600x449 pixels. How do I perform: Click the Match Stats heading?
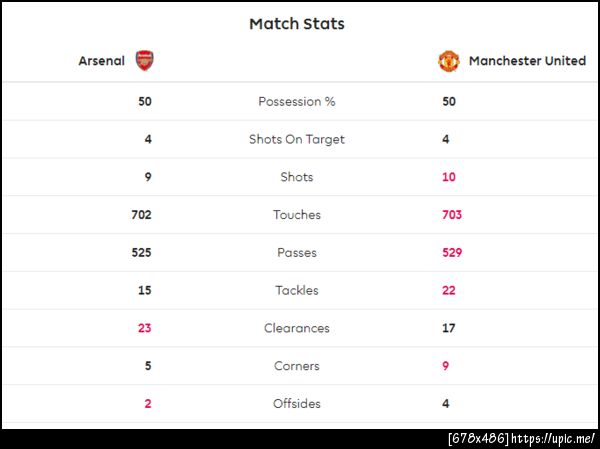(297, 24)
